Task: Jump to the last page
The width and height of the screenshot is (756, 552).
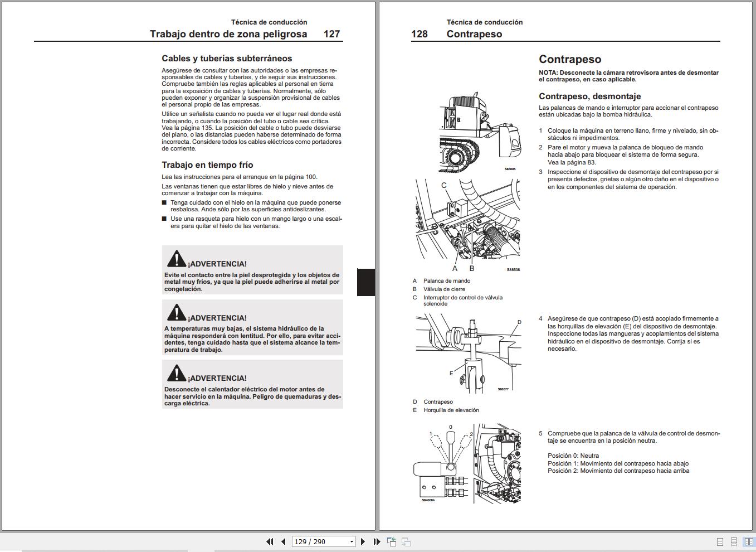Action: click(x=377, y=541)
